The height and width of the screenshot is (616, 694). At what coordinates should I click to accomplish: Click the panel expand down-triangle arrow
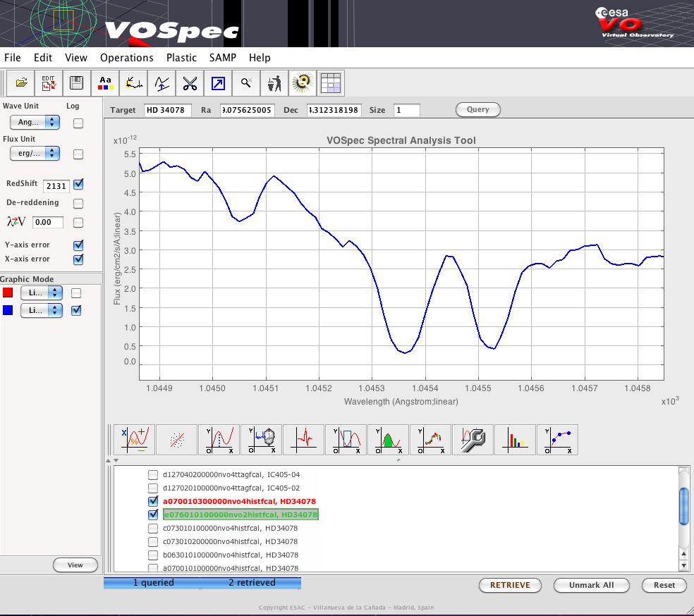pyautogui.click(x=116, y=460)
